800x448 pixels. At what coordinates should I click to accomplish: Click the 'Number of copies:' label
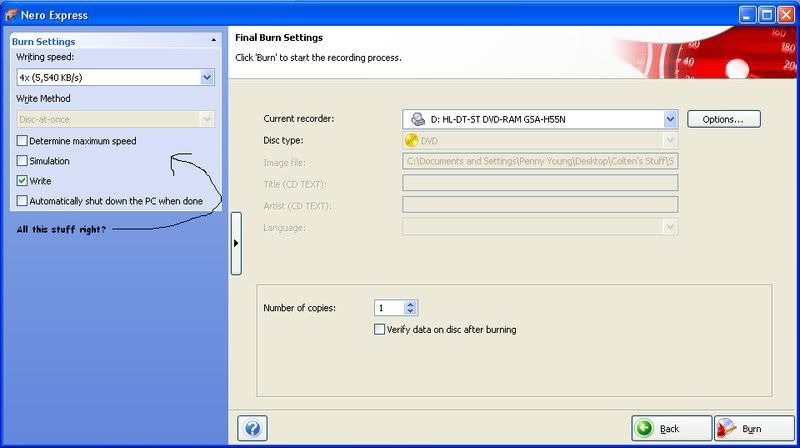(299, 308)
